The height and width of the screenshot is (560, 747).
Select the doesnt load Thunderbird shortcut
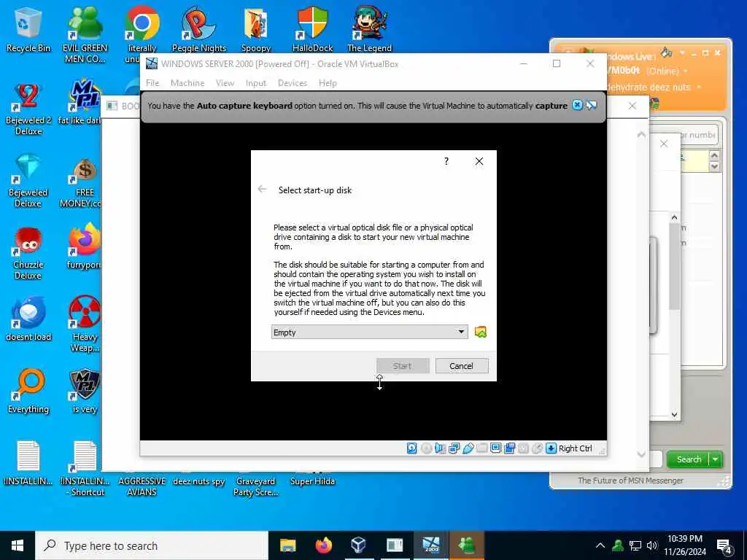coord(28,319)
